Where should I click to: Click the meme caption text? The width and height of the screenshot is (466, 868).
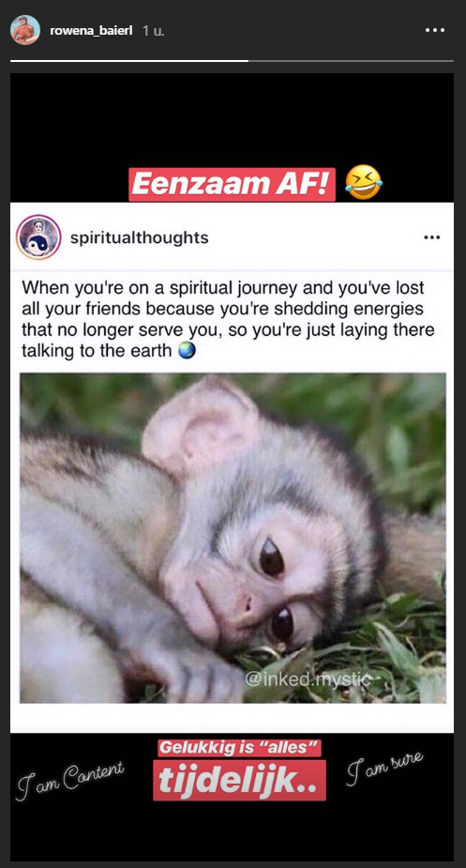(x=228, y=319)
